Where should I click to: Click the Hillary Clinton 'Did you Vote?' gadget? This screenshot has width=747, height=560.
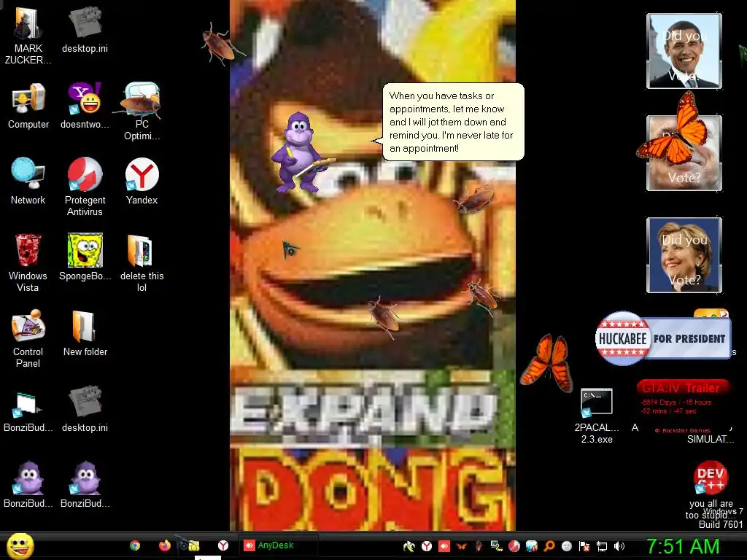pos(684,254)
